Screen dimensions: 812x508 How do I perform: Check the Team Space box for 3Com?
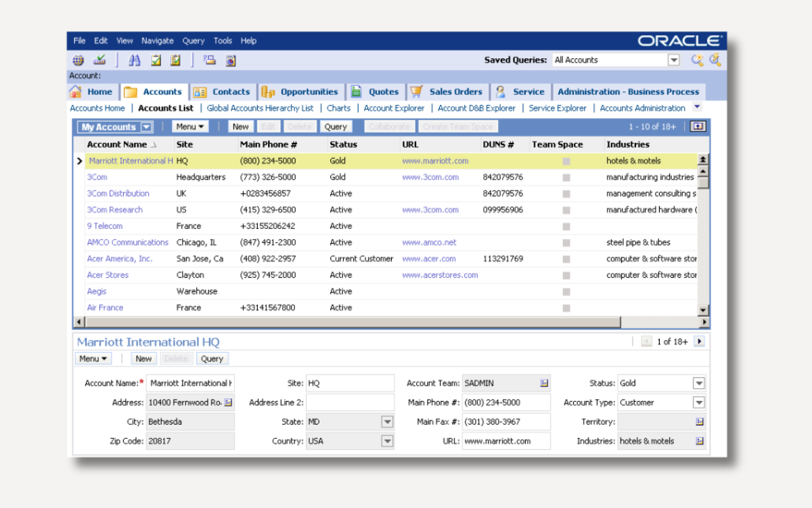[566, 177]
